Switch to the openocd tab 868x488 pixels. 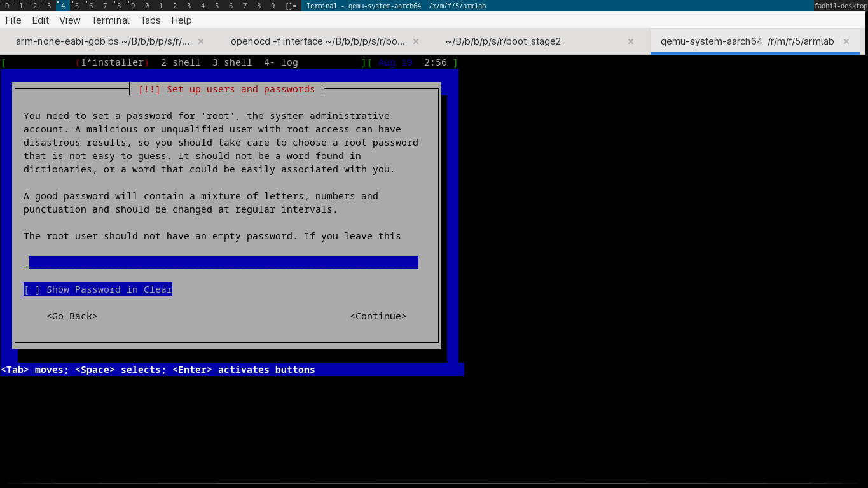click(317, 41)
